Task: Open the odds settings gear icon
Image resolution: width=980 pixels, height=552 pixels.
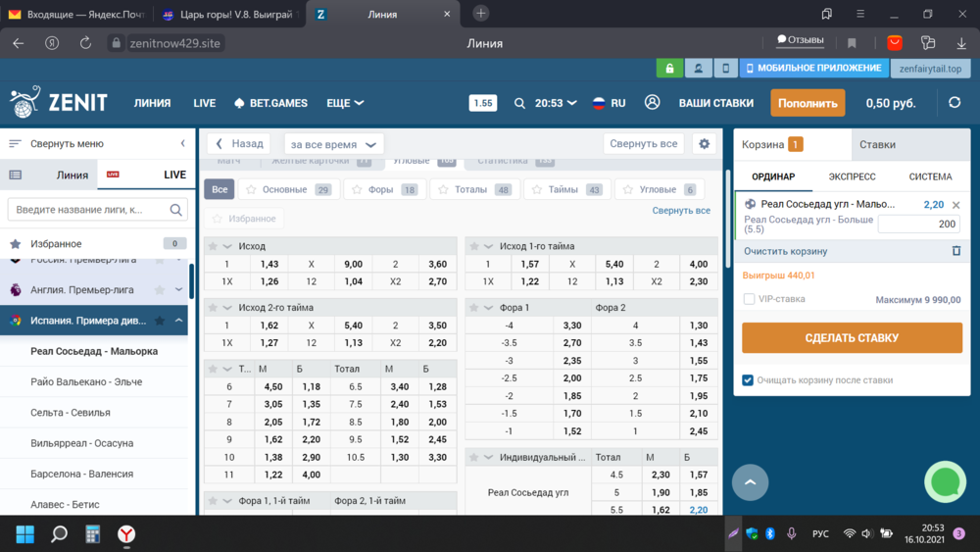Action: click(x=705, y=144)
